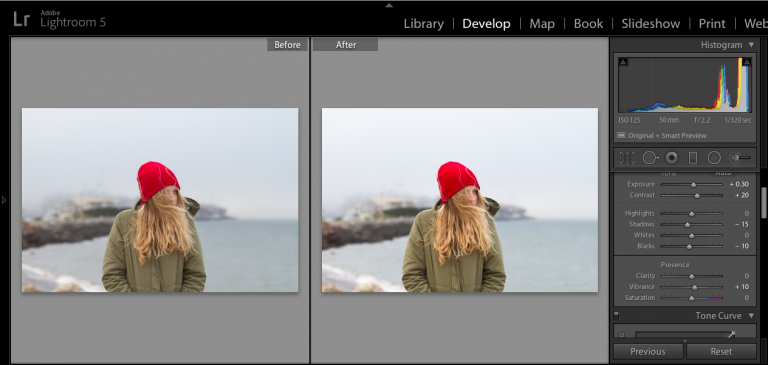Click the Saturation slider handle
The image size is (768, 365).
coord(692,298)
